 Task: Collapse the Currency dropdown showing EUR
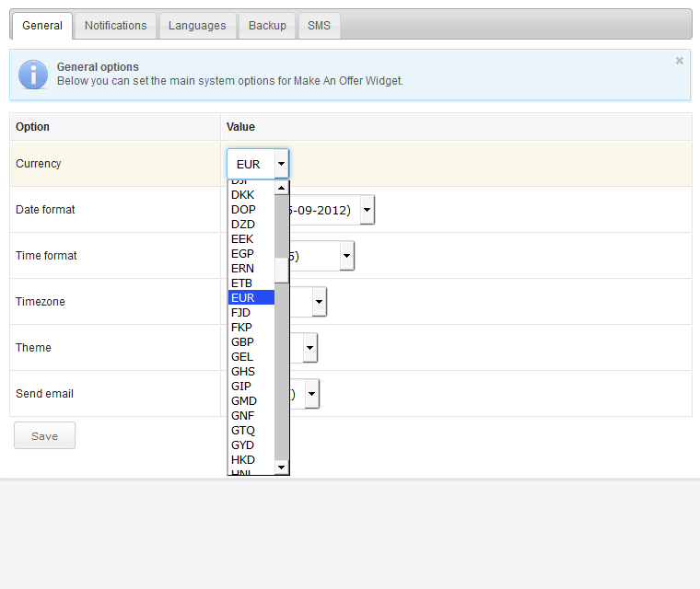tap(258, 164)
